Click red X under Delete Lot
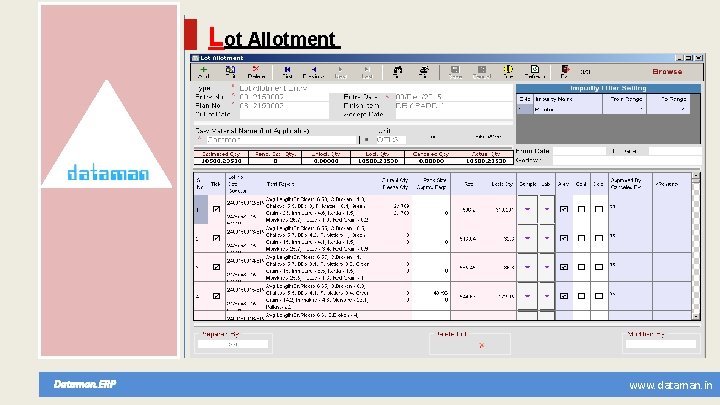The height and width of the screenshot is (405, 720). [482, 345]
